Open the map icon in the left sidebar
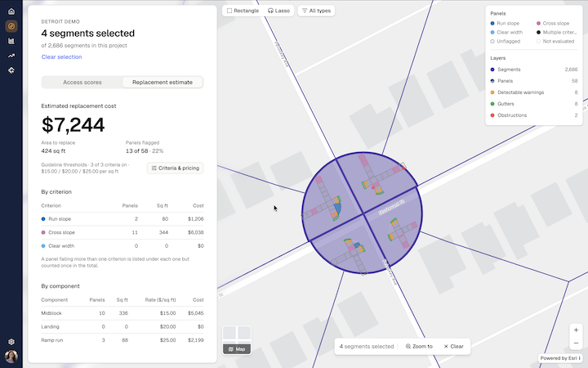This screenshot has height=368, width=588. coord(11,41)
